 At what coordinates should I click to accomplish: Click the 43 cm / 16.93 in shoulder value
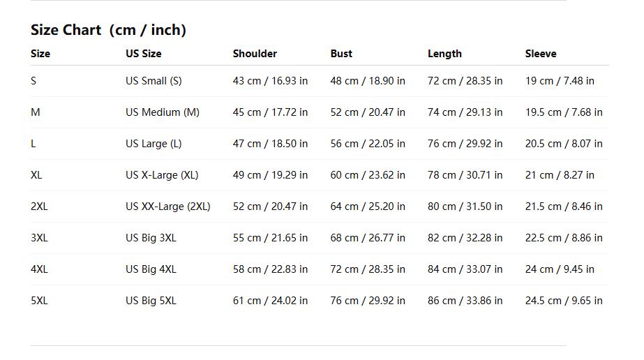click(x=270, y=81)
